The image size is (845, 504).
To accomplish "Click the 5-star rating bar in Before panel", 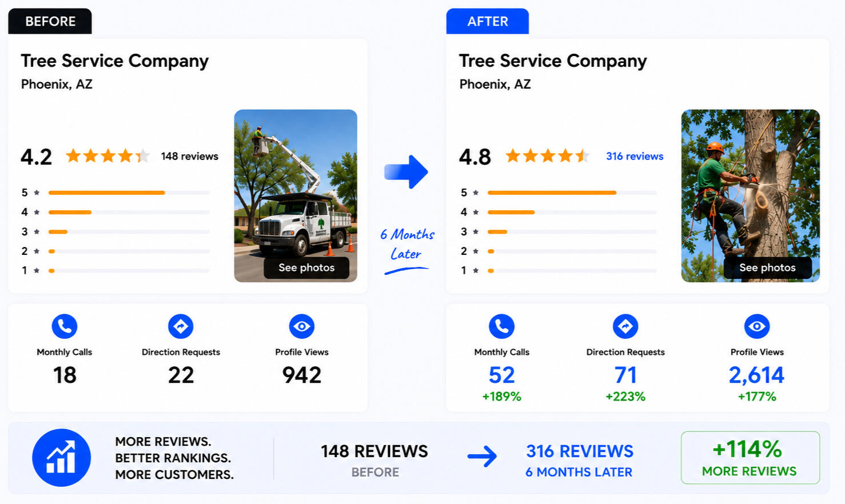I will tap(129, 193).
